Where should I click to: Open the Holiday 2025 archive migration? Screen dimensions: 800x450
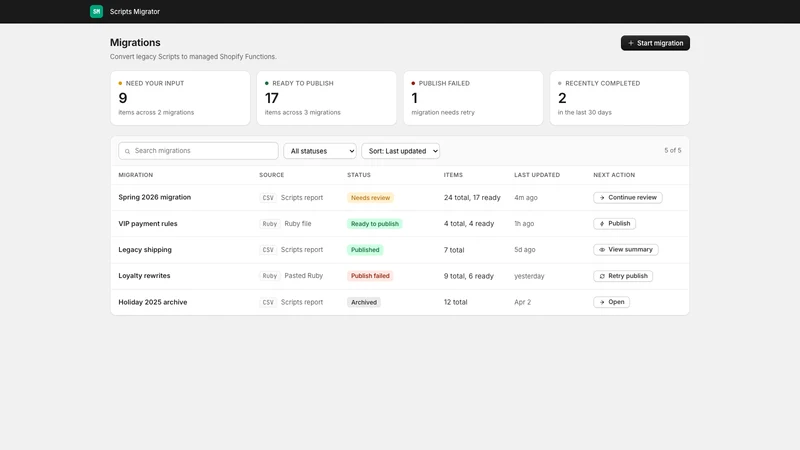click(x=611, y=302)
